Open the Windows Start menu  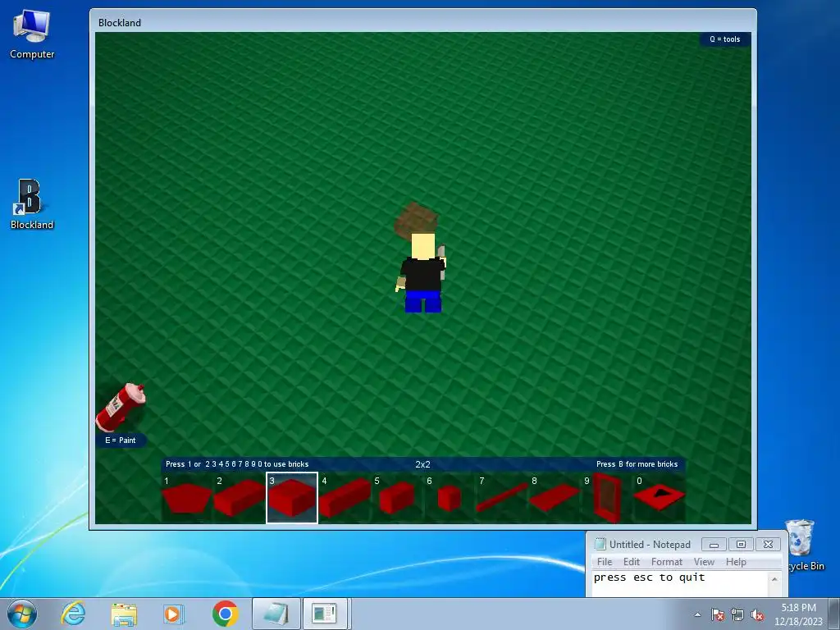[21, 614]
